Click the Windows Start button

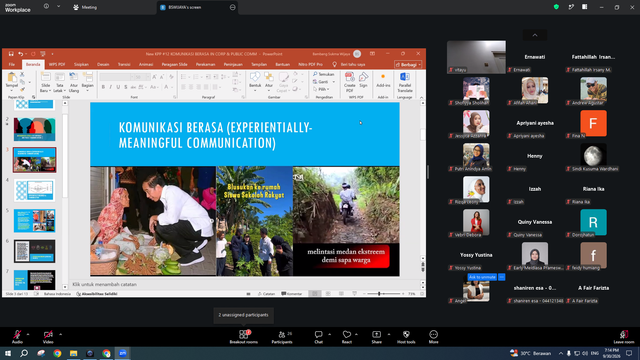pyautogui.click(x=8, y=353)
